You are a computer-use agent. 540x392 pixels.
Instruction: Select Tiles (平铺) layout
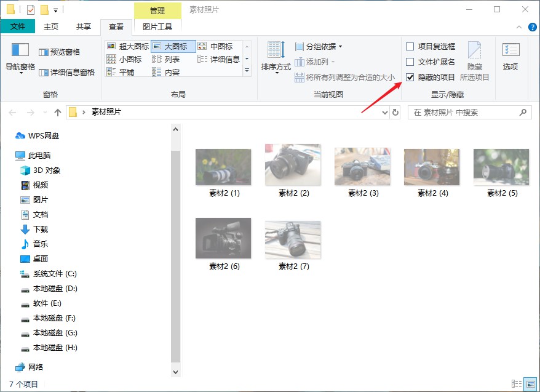coord(120,72)
